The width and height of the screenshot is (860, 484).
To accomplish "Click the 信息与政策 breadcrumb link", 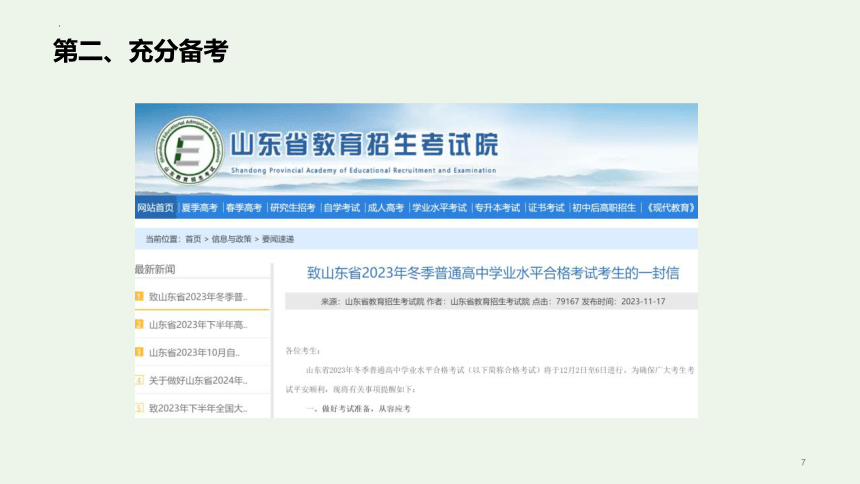I will [x=231, y=239].
